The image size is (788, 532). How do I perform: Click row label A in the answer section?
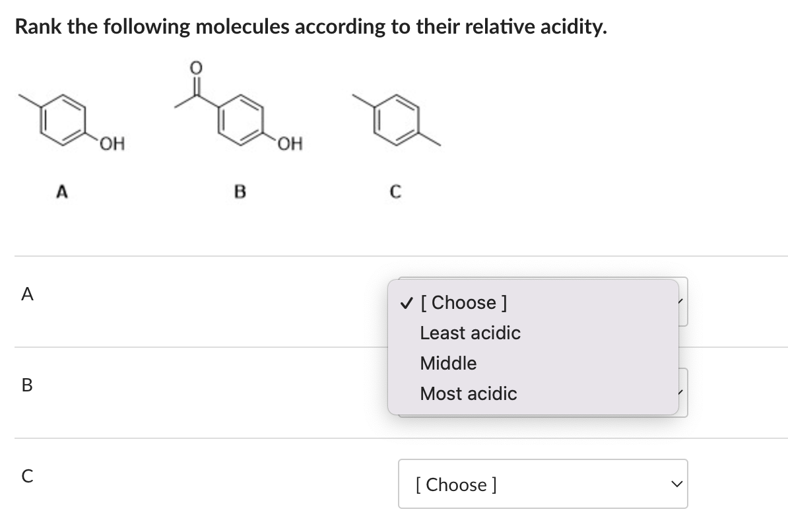click(x=26, y=295)
